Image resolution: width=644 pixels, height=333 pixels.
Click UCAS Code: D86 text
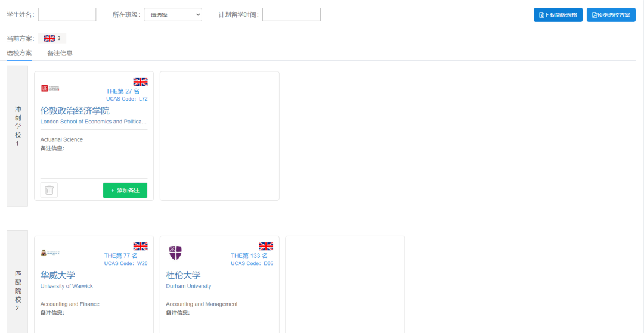pos(252,263)
